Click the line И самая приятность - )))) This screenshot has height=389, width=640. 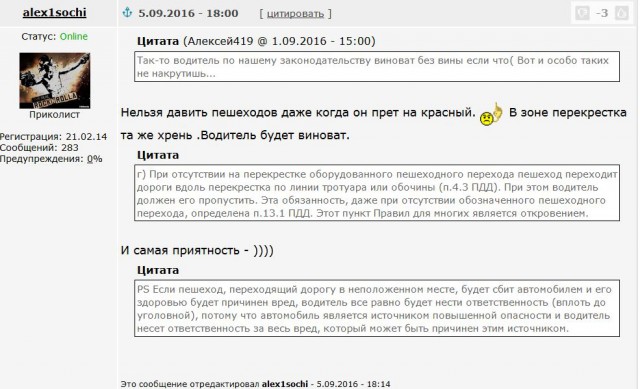197,250
